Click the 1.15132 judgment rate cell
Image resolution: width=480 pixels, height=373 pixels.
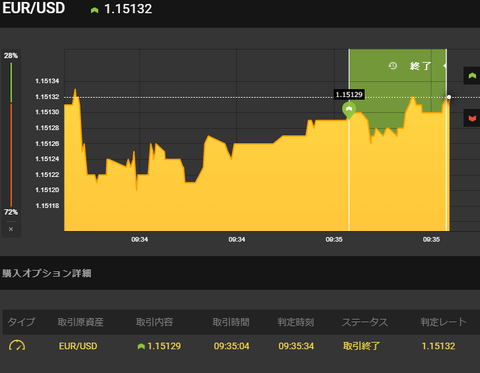click(x=438, y=346)
